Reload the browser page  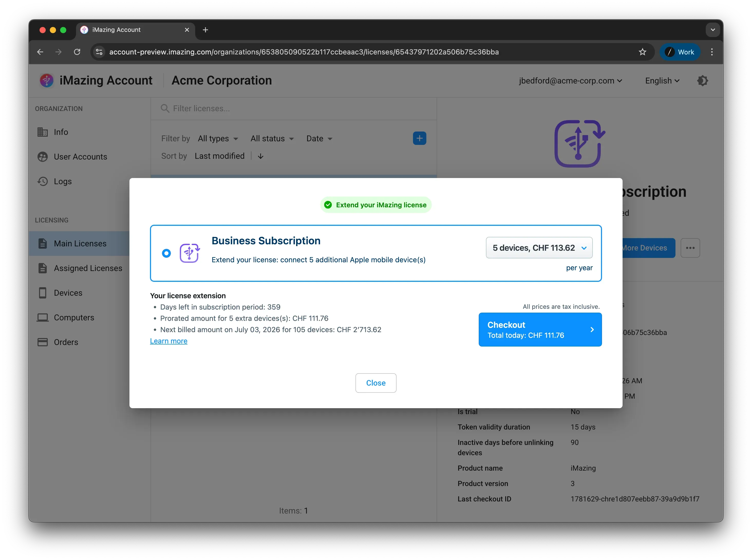(77, 52)
